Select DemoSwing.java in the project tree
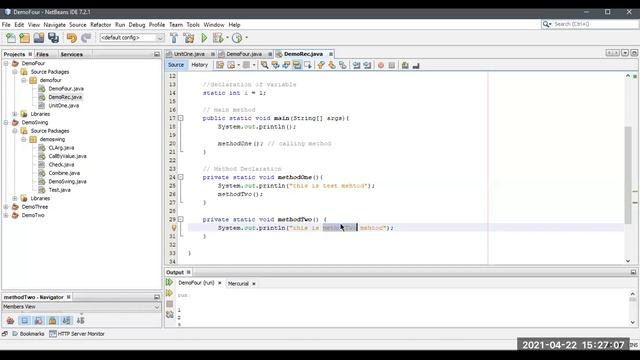 pos(67,182)
